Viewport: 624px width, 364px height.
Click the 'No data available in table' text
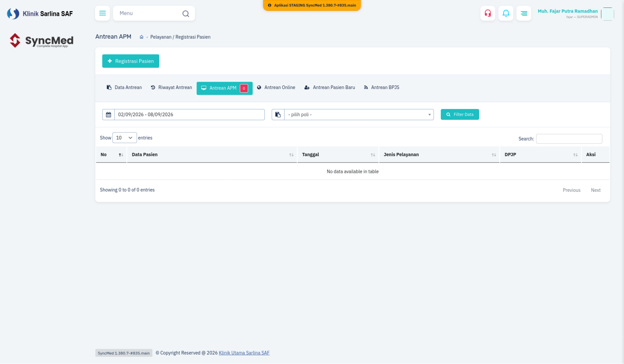pos(352,171)
